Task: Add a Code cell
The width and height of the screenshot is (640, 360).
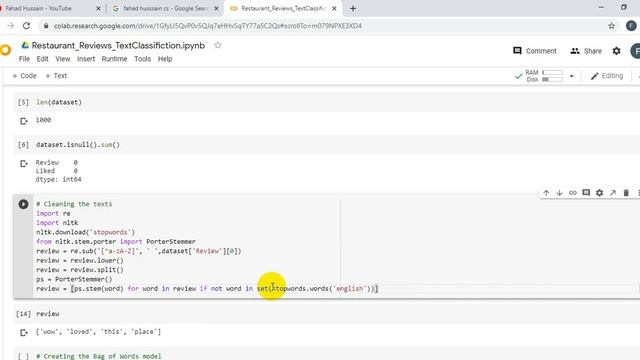Action: click(x=24, y=76)
